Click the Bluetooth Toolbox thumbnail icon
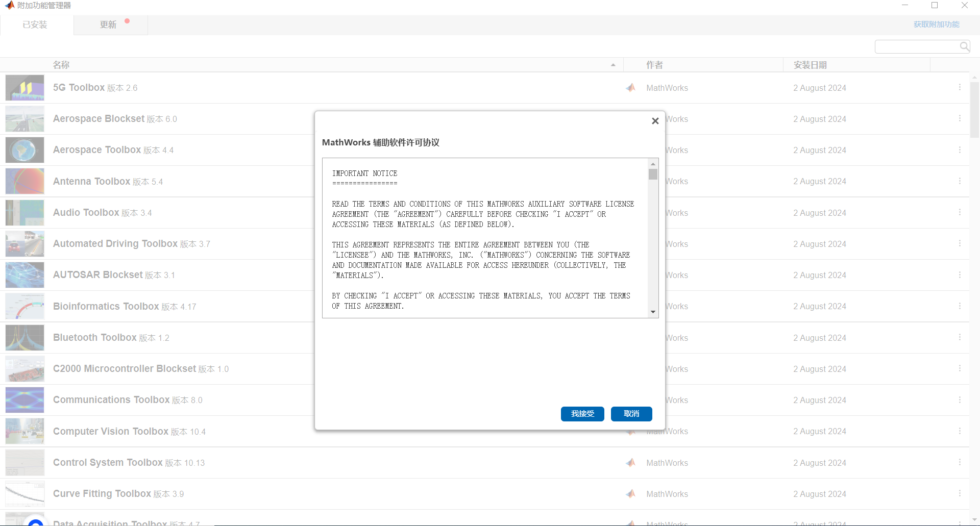The image size is (980, 526). [x=24, y=337]
